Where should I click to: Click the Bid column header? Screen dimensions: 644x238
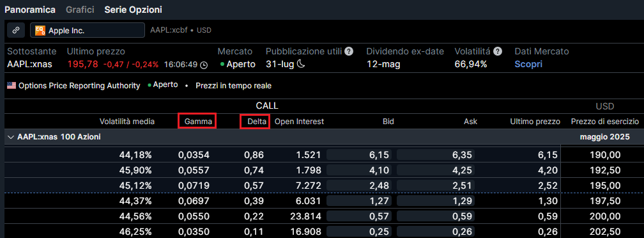pos(388,122)
